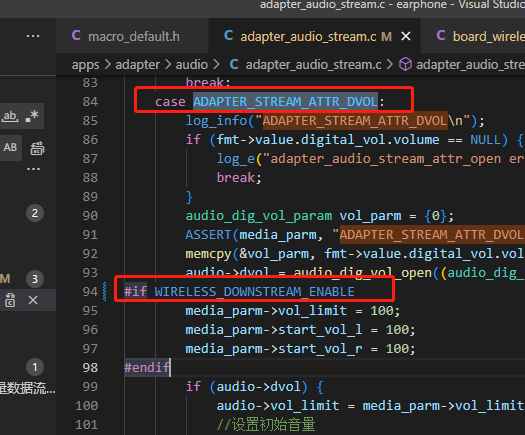This screenshot has height=435, width=525.
Task: Click the match count badge showing 1
Action: click(x=35, y=367)
